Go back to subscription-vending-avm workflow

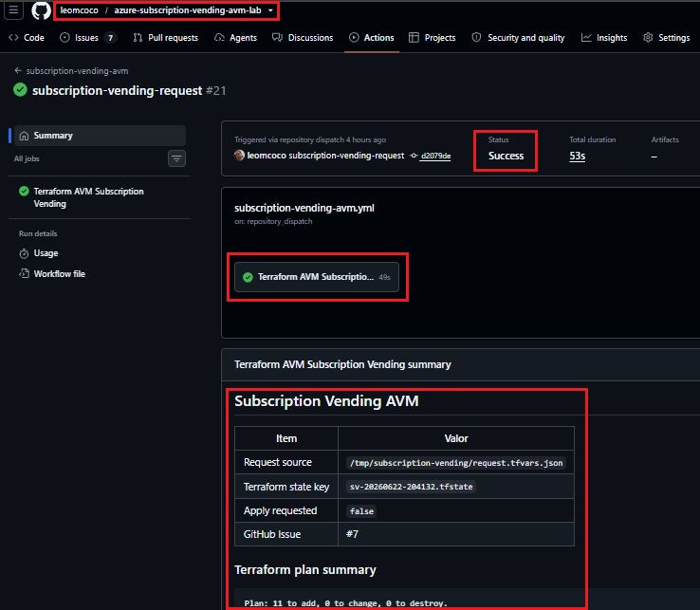[x=77, y=70]
